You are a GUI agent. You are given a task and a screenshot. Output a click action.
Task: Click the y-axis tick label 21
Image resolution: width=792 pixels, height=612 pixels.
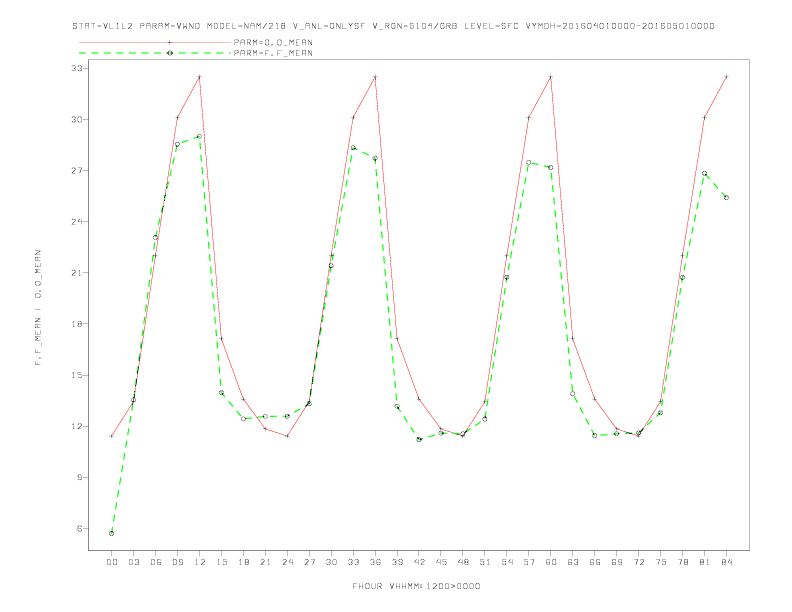point(76,273)
